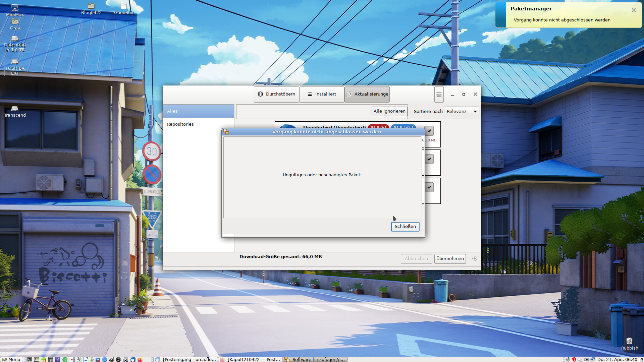Click the Übernehmen button
Screen dimensions: 644x362
coord(450,258)
